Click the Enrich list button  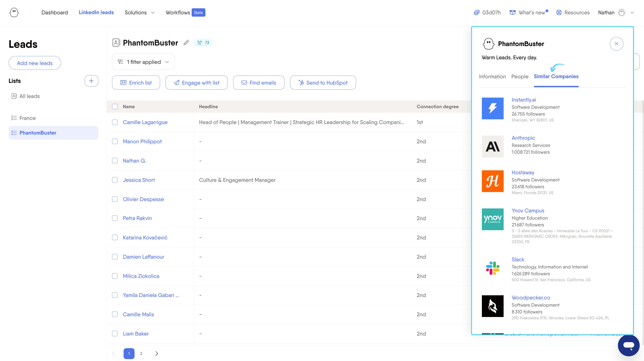pos(136,83)
